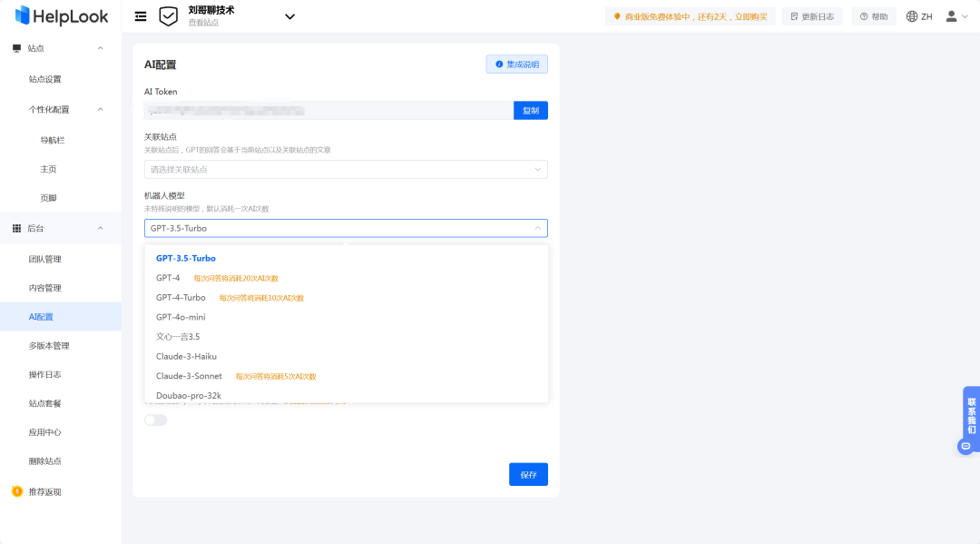The height and width of the screenshot is (544, 980).
Task: Select GPT-3.5-Turbo option
Action: pos(347,258)
